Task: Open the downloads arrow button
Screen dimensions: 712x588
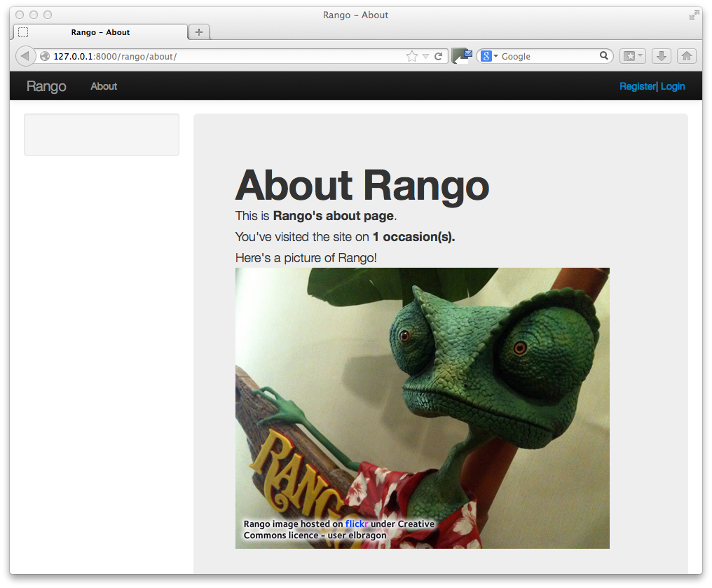Action: [x=662, y=56]
